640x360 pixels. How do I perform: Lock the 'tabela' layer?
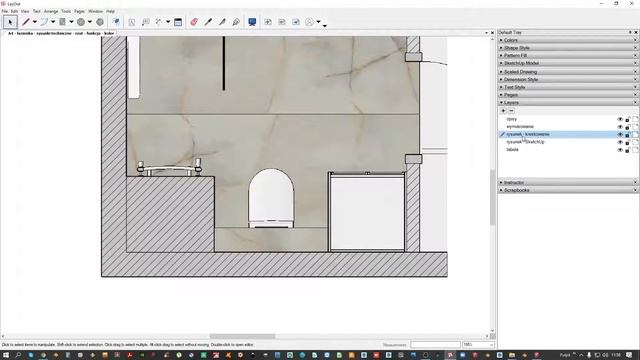click(628, 150)
